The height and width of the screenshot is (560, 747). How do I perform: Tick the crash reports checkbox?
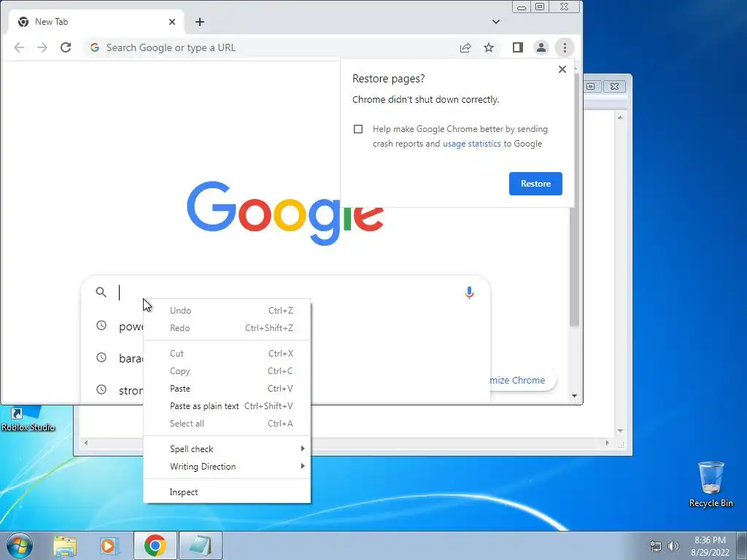358,129
